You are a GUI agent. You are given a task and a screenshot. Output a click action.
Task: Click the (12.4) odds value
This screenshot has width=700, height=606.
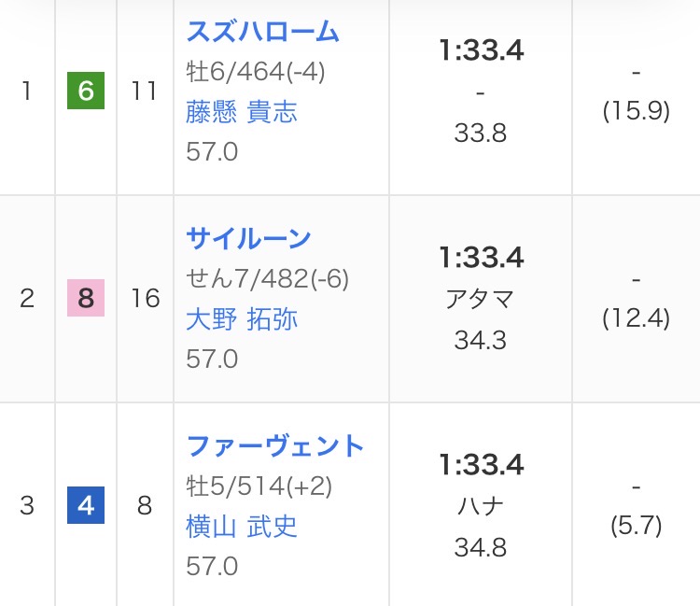pos(637,319)
